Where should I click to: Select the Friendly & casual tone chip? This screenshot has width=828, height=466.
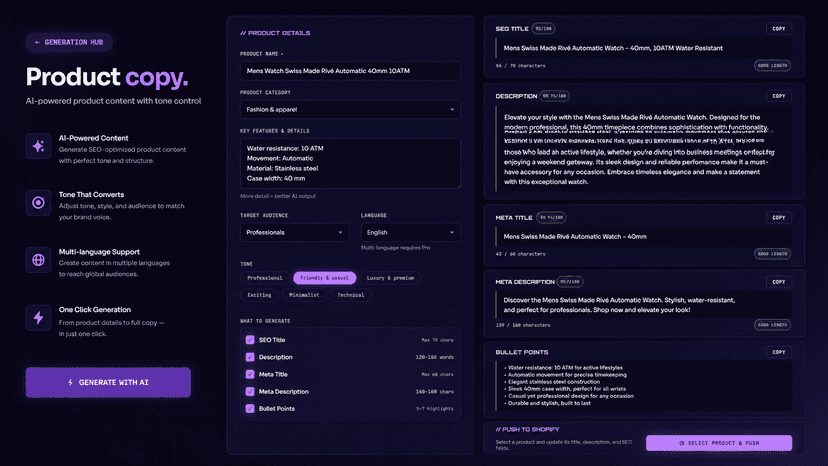click(x=325, y=278)
